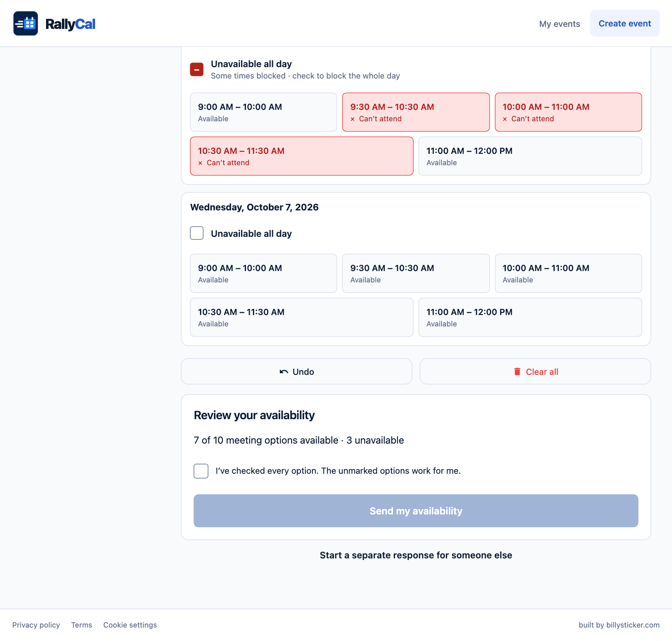Toggle the partially checked red Unavailable all day box
This screenshot has width=672, height=641.
coord(197,70)
